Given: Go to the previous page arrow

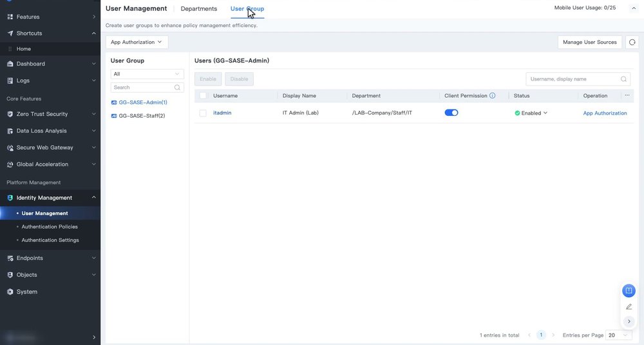Looking at the screenshot, I should click(529, 335).
